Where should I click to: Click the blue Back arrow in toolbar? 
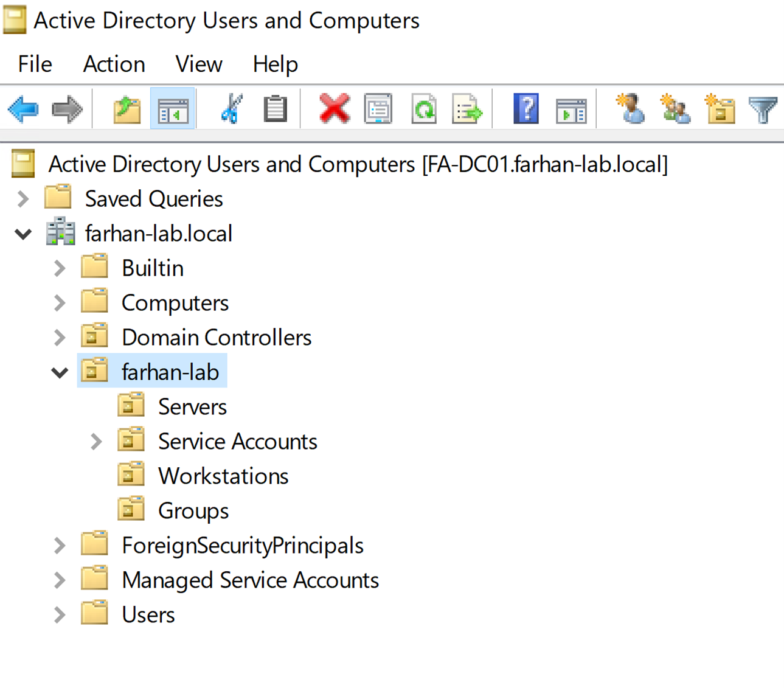(23, 109)
